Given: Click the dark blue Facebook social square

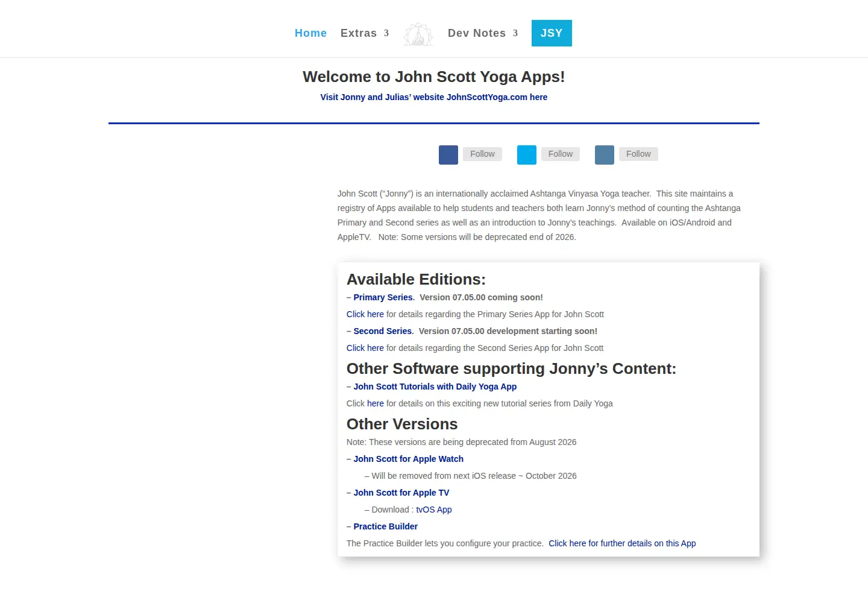Looking at the screenshot, I should [x=448, y=155].
